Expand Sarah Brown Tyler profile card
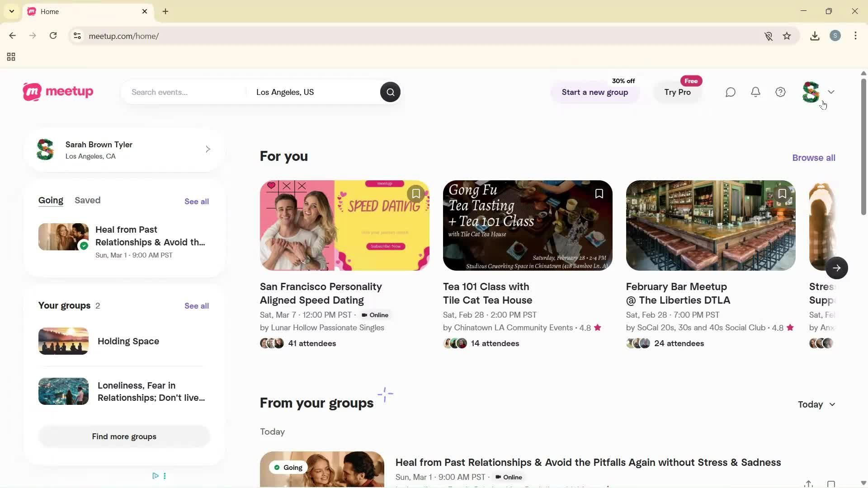Screen dimensions: 868x488 208,149
